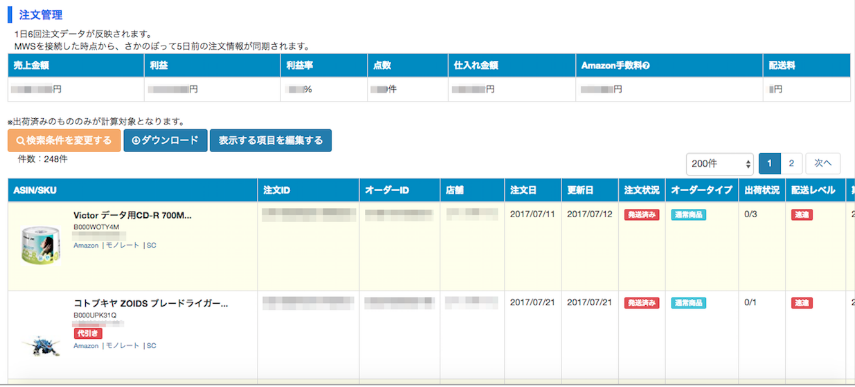
Task: Click 通常商品 badge in Victor CD-R row
Action: [x=689, y=215]
